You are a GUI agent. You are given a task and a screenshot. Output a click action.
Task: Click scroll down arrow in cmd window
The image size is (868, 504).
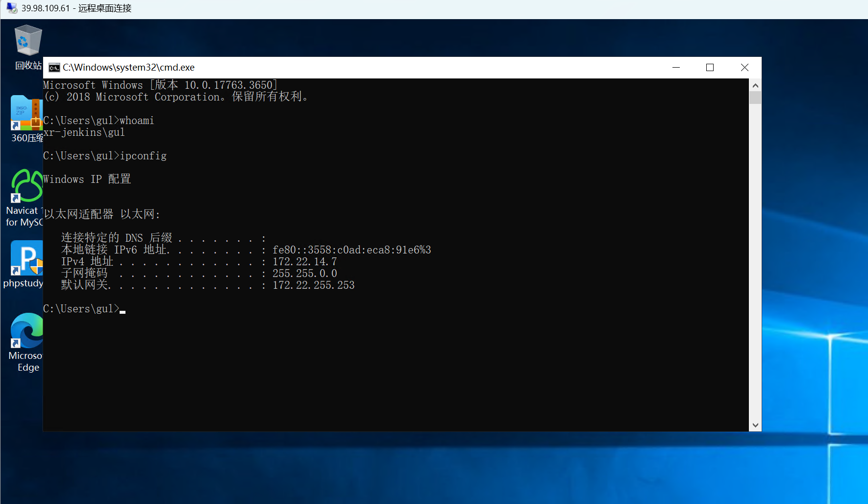[x=755, y=425]
